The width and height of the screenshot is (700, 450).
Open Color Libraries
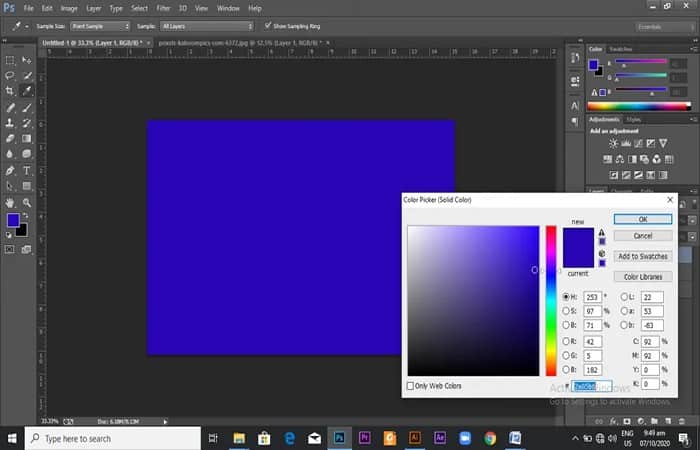click(x=643, y=277)
